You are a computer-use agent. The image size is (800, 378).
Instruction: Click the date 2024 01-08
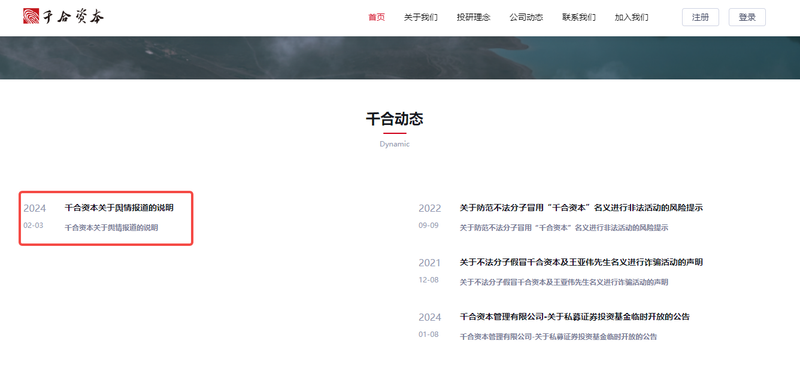[430, 325]
